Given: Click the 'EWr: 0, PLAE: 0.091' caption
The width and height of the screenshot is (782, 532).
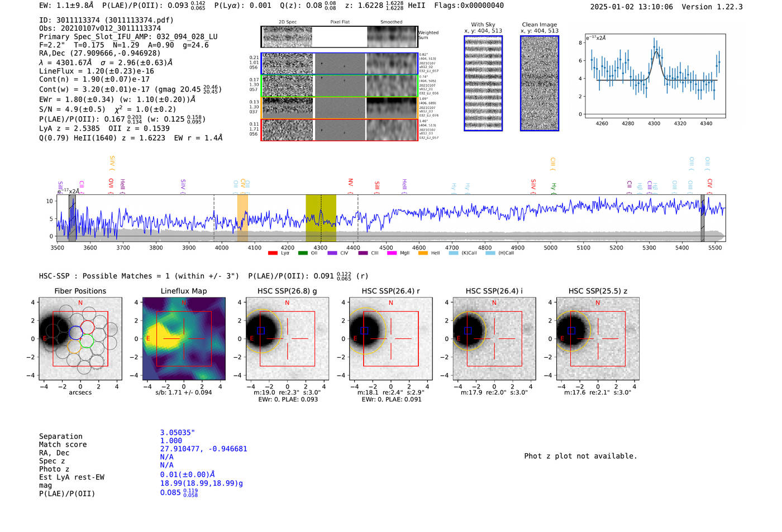Looking at the screenshot, I should (x=392, y=399).
